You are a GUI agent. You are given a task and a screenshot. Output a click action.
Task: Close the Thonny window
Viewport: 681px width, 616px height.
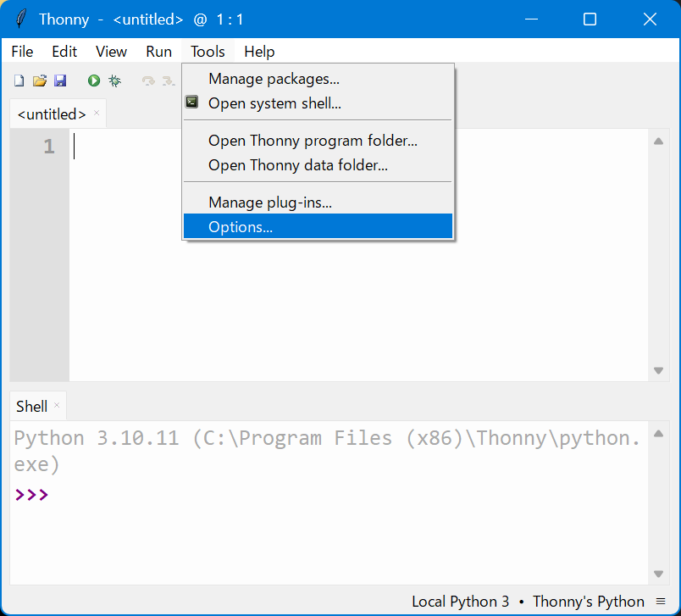coord(650,19)
